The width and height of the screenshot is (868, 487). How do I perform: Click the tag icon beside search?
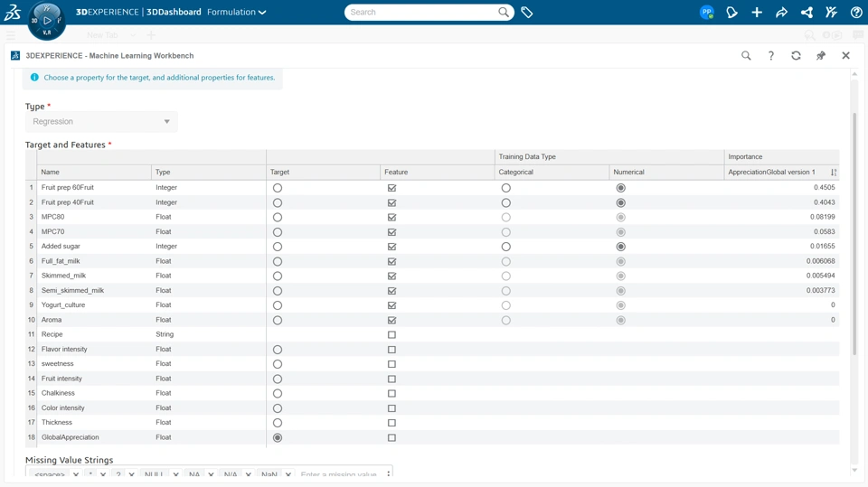pos(527,13)
